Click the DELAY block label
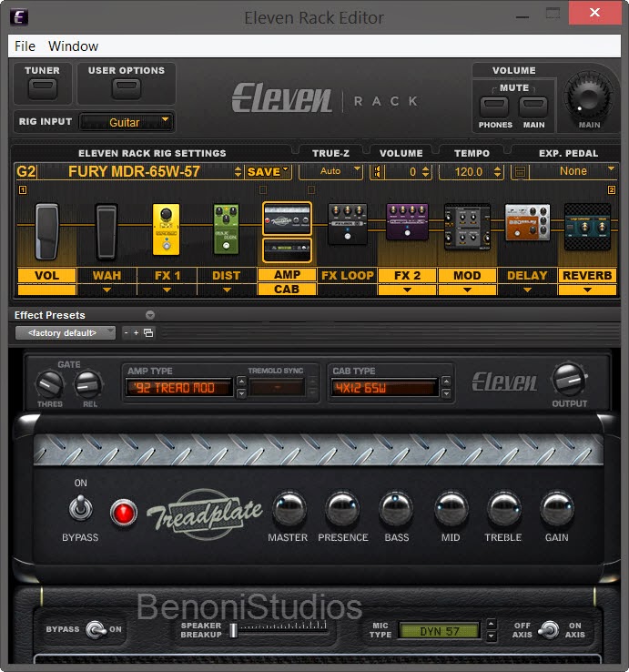 (527, 275)
